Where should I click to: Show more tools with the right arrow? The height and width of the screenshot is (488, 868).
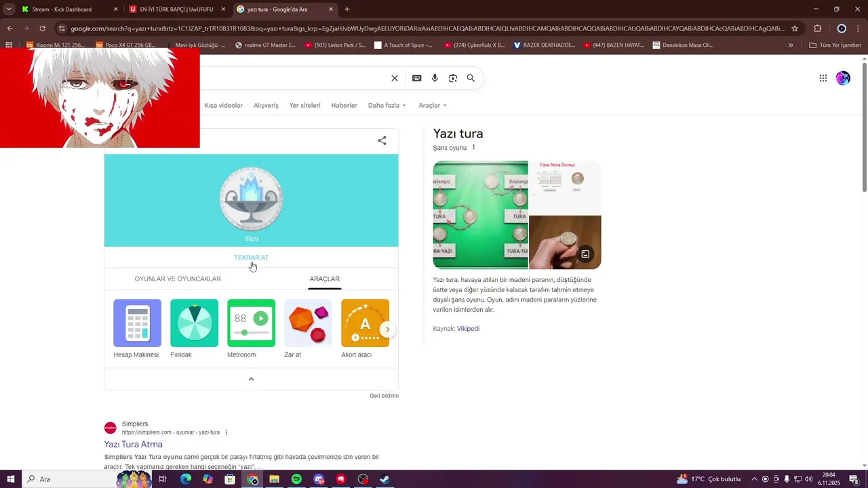pos(387,329)
